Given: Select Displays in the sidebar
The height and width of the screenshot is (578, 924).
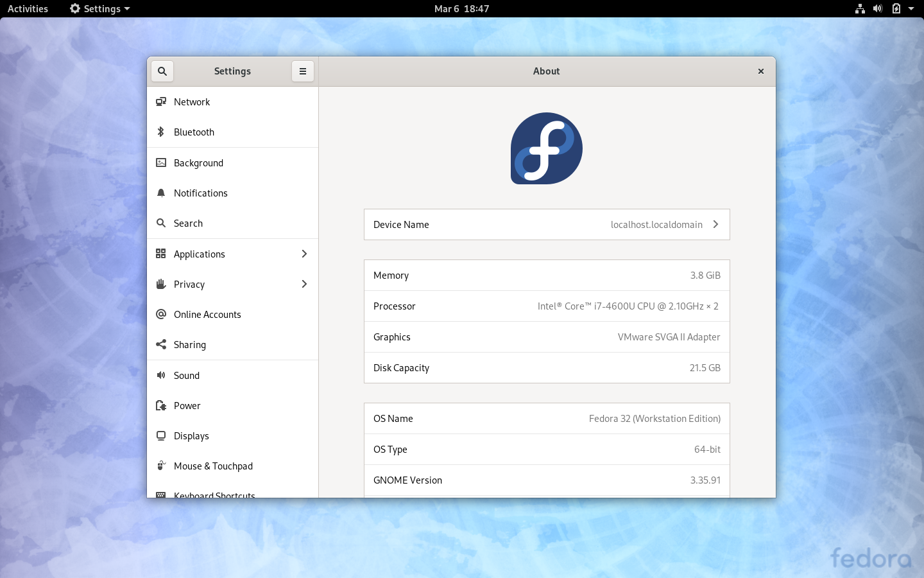Looking at the screenshot, I should 232,435.
